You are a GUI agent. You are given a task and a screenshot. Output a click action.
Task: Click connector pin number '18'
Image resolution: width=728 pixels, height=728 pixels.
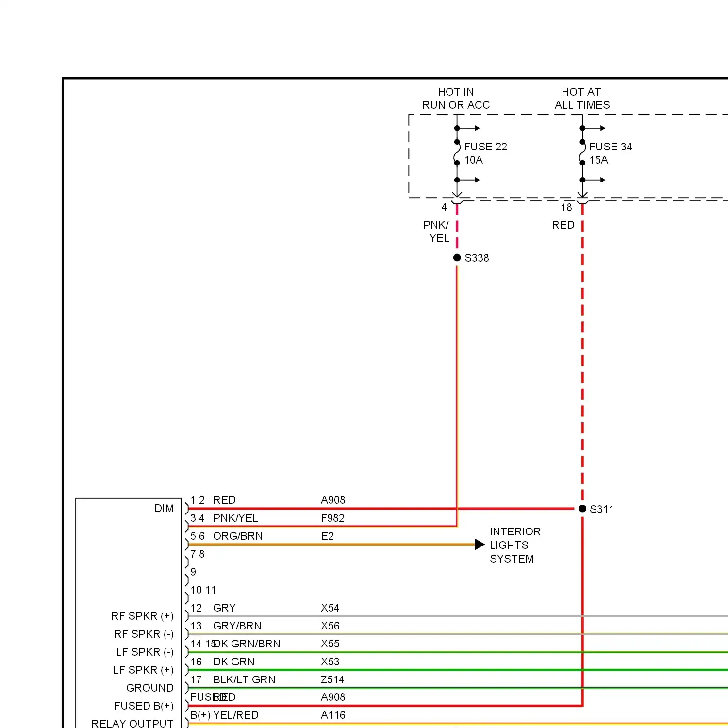(566, 207)
